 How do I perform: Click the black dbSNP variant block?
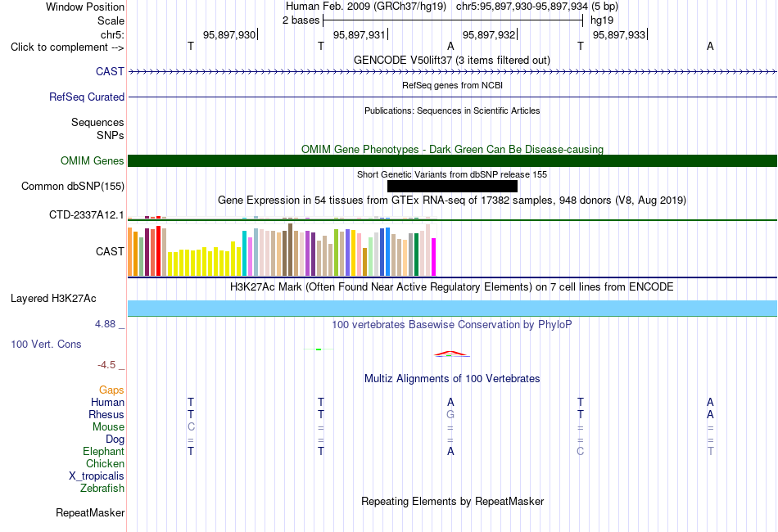coord(452,186)
